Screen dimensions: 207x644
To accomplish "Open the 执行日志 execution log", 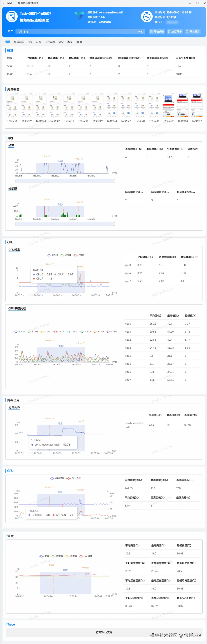I will 175,32.
